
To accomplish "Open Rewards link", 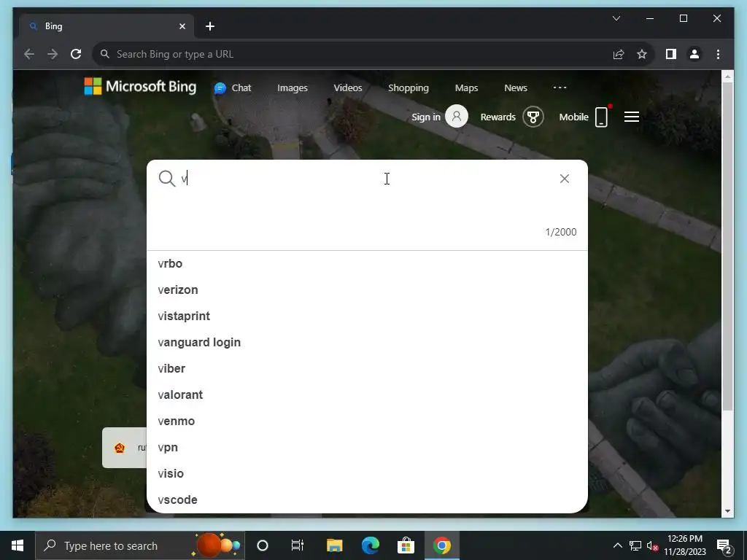I will [498, 117].
